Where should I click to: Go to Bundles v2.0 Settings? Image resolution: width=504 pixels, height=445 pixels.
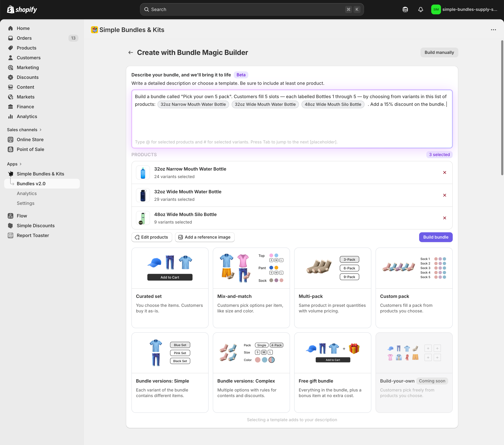coord(25,203)
